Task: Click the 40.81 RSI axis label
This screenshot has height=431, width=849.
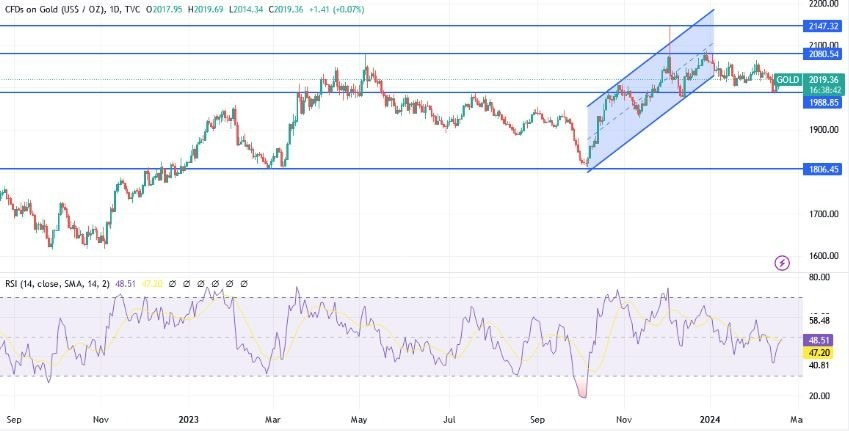Action: tap(818, 365)
